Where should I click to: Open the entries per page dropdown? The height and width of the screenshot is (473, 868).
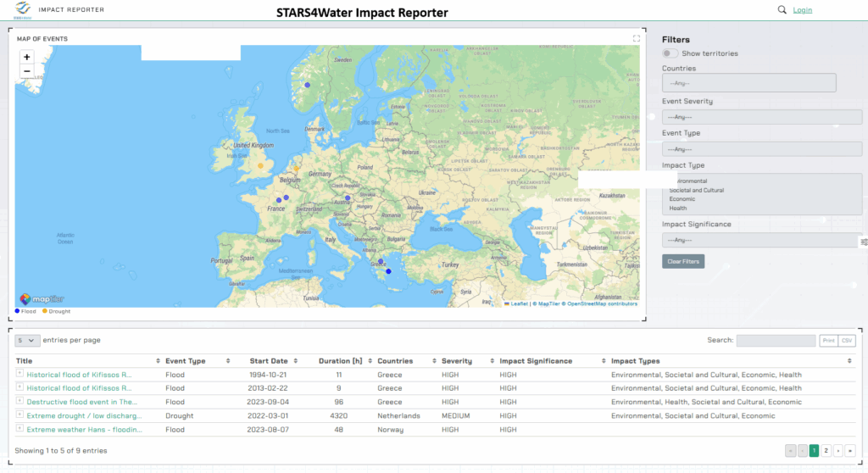pos(28,340)
